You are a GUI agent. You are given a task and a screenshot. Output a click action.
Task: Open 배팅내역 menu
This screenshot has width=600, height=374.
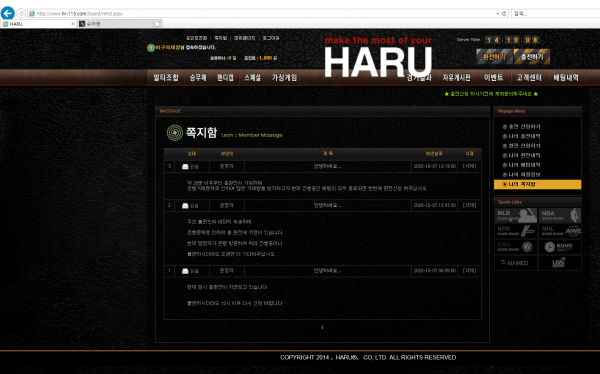[x=566, y=78]
